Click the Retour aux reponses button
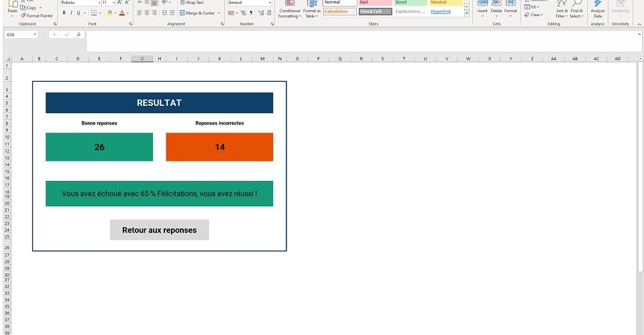 (160, 230)
